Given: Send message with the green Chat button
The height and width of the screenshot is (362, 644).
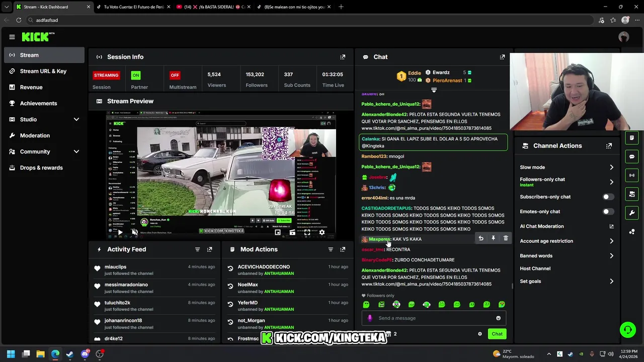Looking at the screenshot, I should tap(497, 334).
